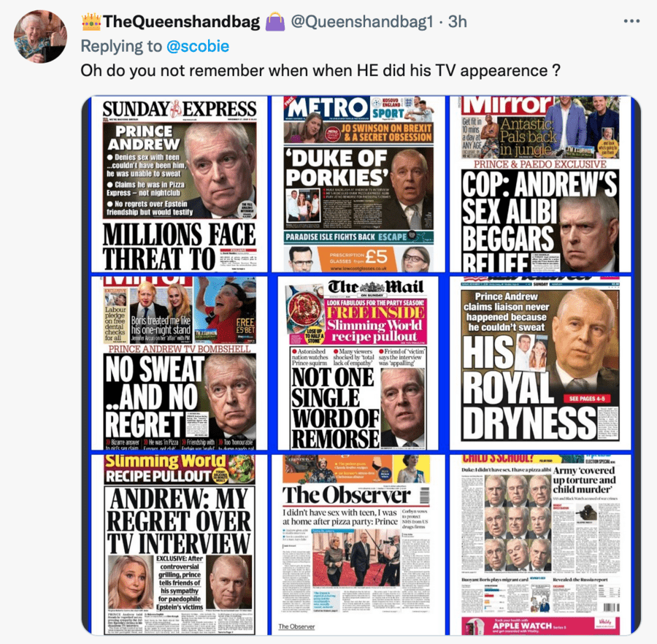This screenshot has height=644, width=657.
Task: Click the crown emoji beside the display name
Action: tap(91, 21)
